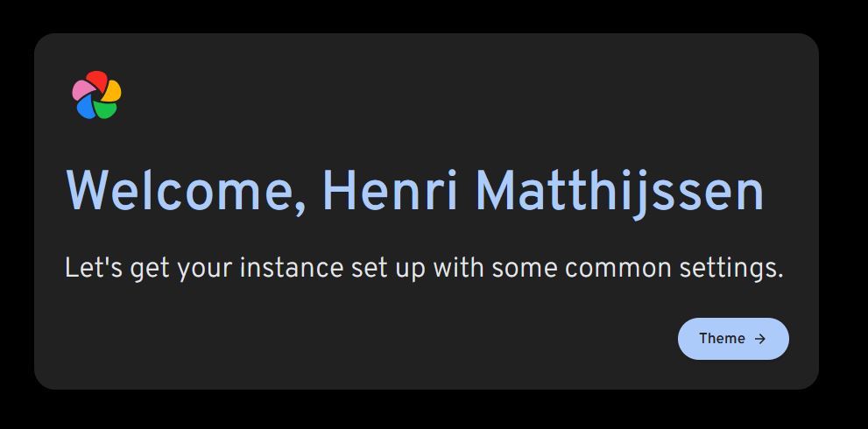Click the yellow petal of the logo
The image size is (868, 429).
pyautogui.click(x=112, y=90)
